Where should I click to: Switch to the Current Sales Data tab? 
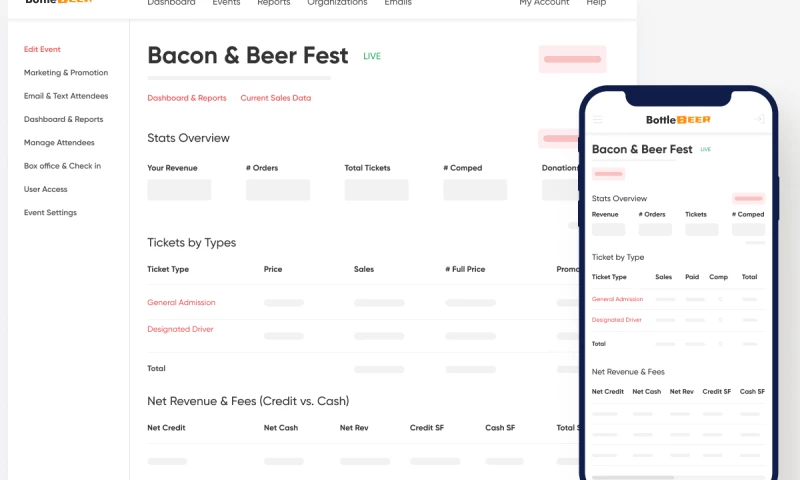click(x=275, y=98)
